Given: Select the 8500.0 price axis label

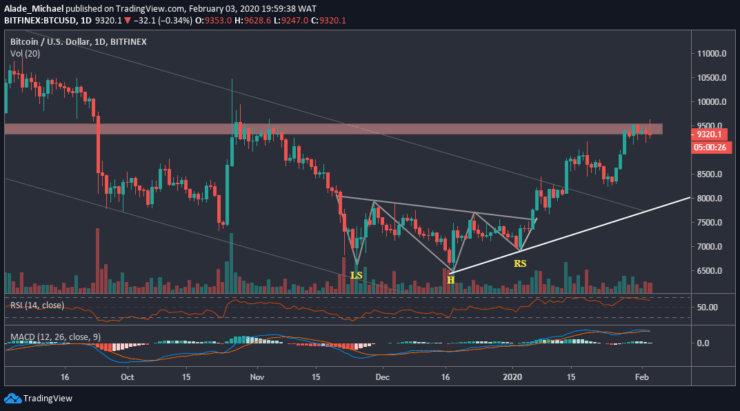Looking at the screenshot, I should tap(709, 175).
